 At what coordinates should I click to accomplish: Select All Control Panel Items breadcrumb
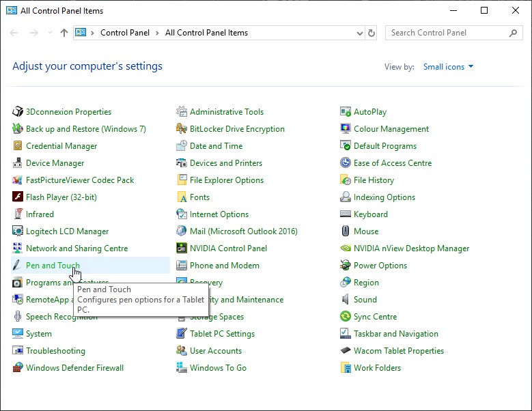pyautogui.click(x=206, y=33)
